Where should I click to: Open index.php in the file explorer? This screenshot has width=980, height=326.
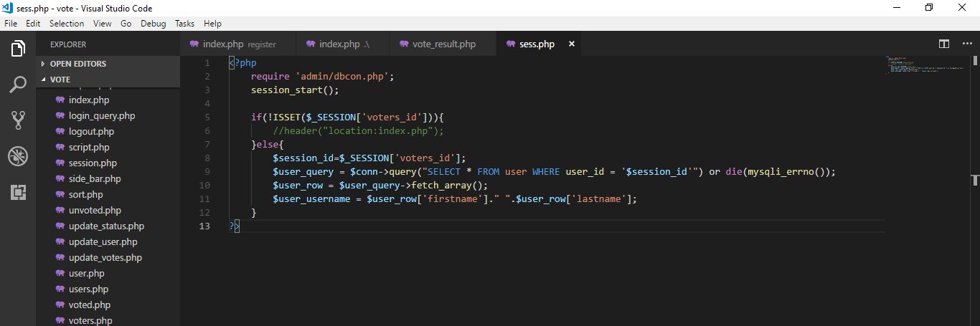(x=108, y=100)
